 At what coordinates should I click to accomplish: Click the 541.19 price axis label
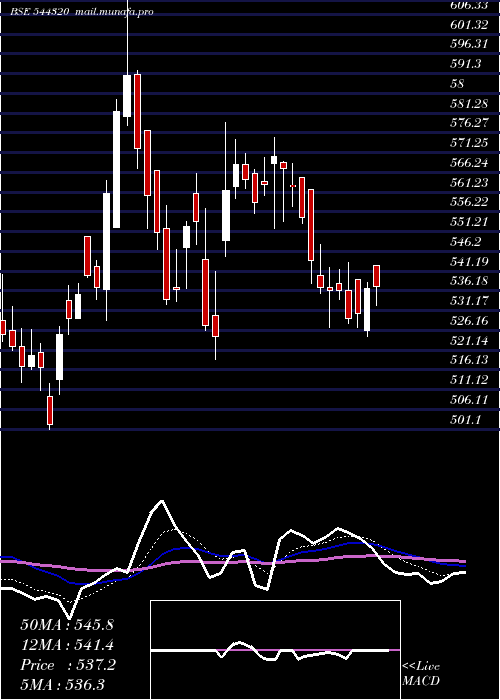(468, 261)
